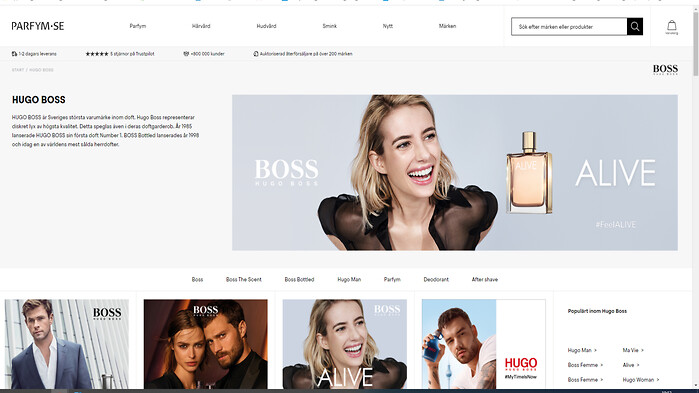Image resolution: width=699 pixels, height=393 pixels.
Task: Open the Ma Vie popular link
Action: [633, 350]
